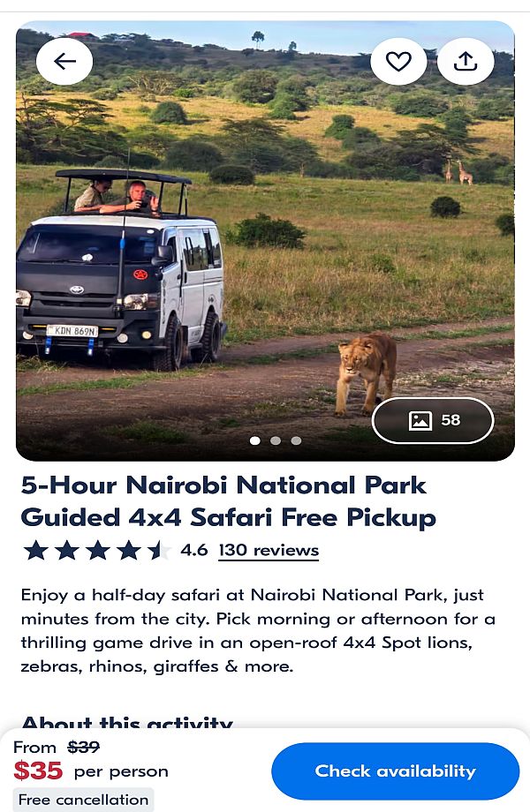This screenshot has height=812, width=530.
Task: Open the 58-photo gallery icon
Action: pyautogui.click(x=433, y=420)
